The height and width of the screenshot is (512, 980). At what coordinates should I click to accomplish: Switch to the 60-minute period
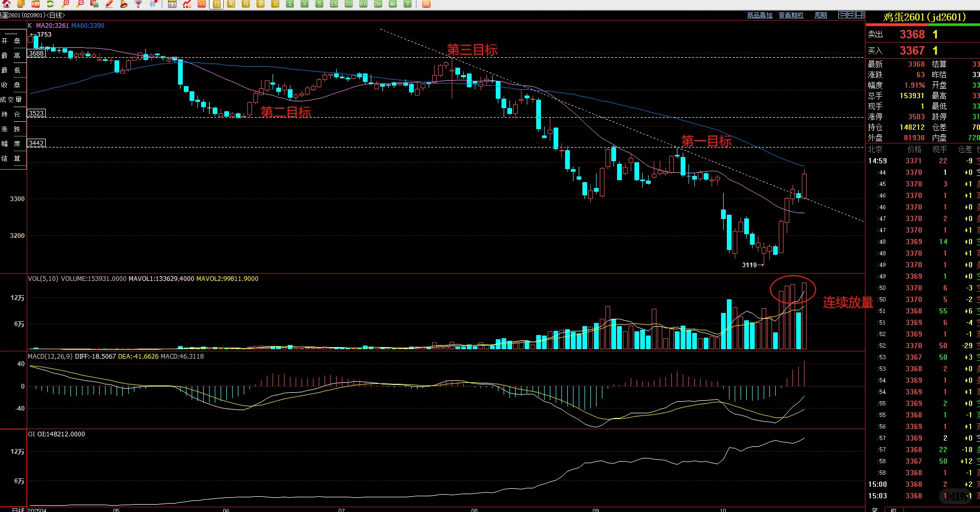pyautogui.click(x=363, y=4)
